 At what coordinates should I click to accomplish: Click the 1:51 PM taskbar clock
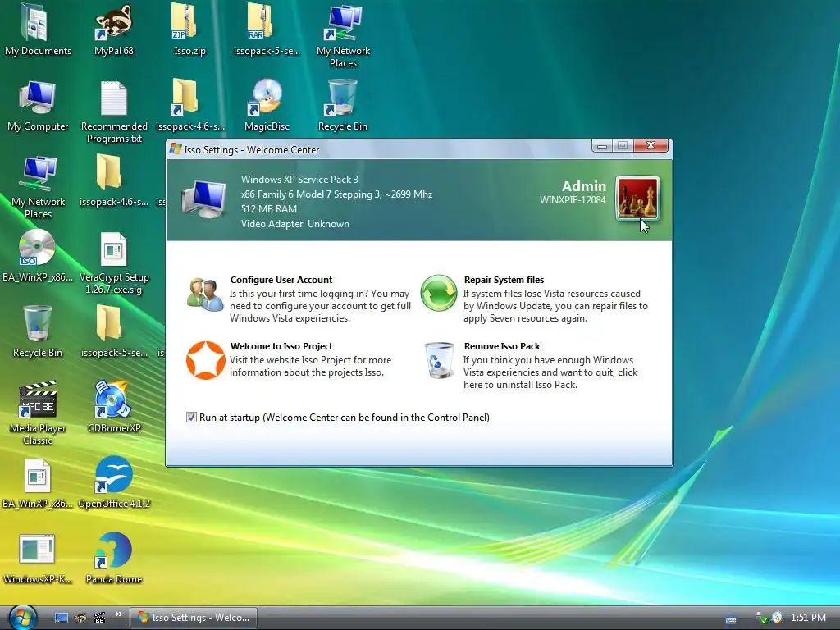click(x=808, y=618)
